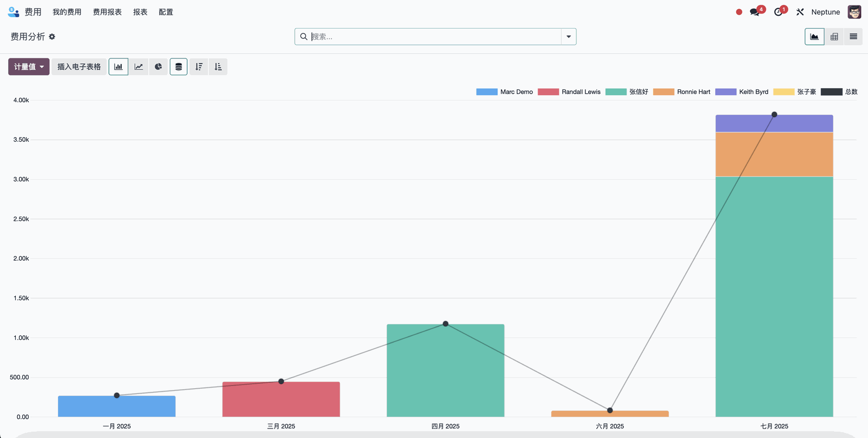Screen dimensions: 868x438
Task: Switch to graph view
Action: point(815,37)
